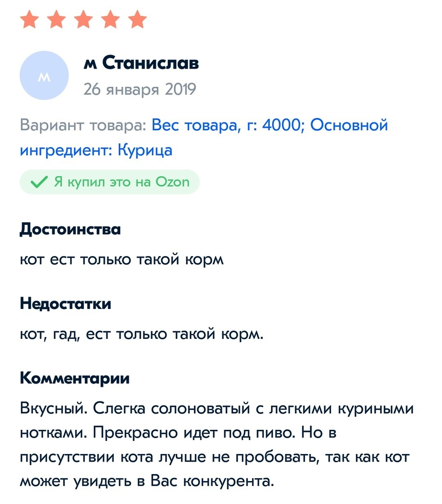Click the comment line ending with конкурента

click(x=146, y=480)
